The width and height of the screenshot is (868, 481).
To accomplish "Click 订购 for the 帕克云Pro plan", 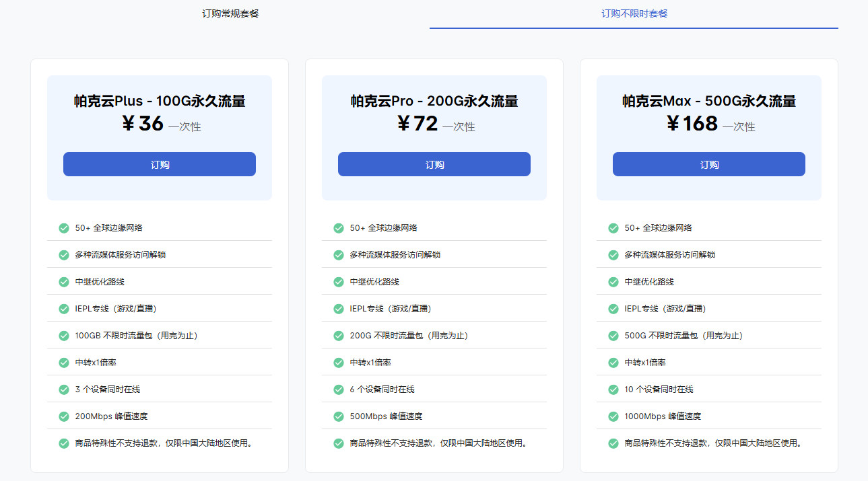I will (434, 163).
